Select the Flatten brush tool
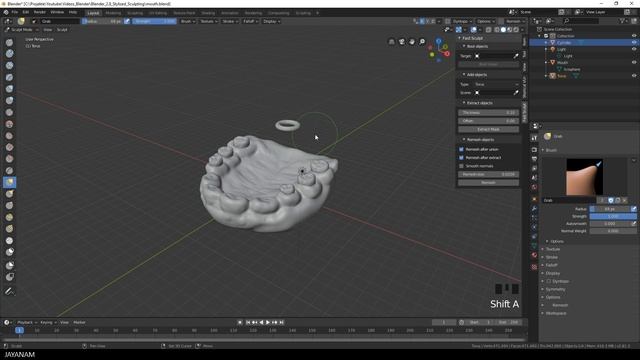This screenshot has width=640, height=360. [x=9, y=136]
